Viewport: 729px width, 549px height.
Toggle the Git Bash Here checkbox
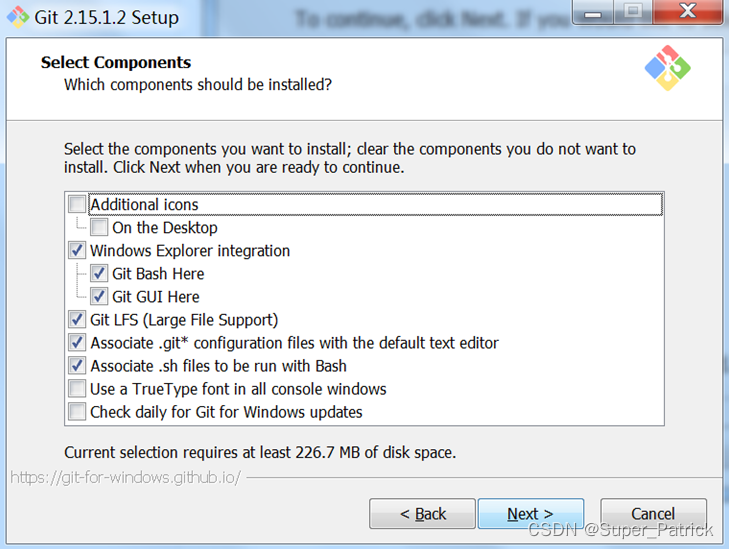(x=99, y=273)
